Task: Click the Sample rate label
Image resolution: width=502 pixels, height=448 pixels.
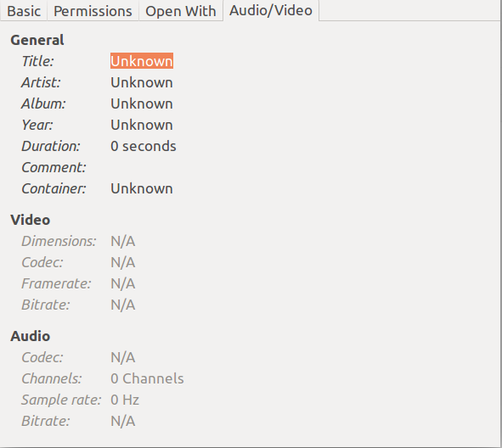Action: coord(61,400)
